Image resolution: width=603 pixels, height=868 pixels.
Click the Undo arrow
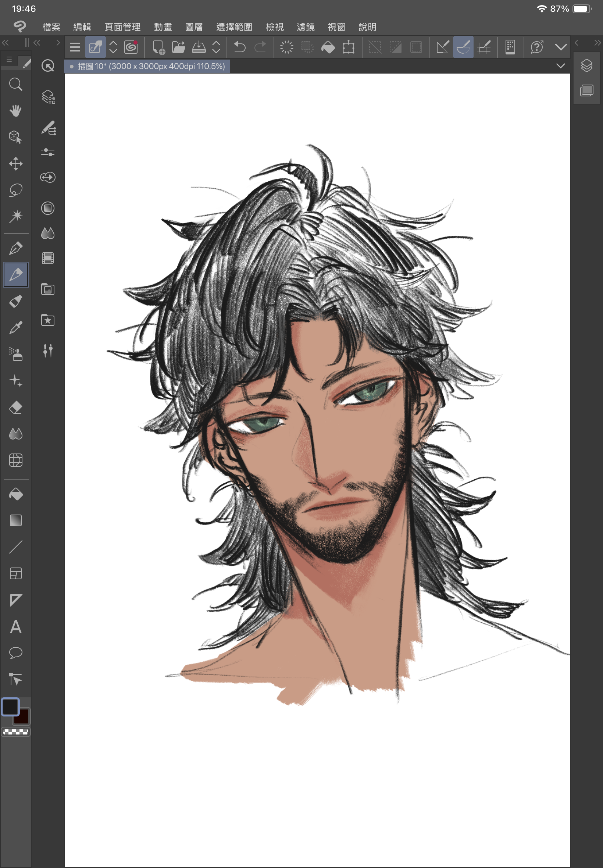(x=240, y=47)
